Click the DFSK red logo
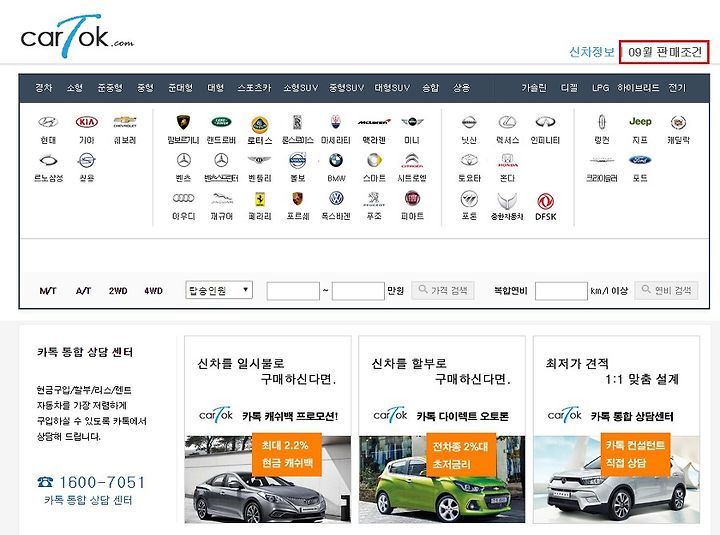Viewport: 720px width, 535px height. click(546, 201)
